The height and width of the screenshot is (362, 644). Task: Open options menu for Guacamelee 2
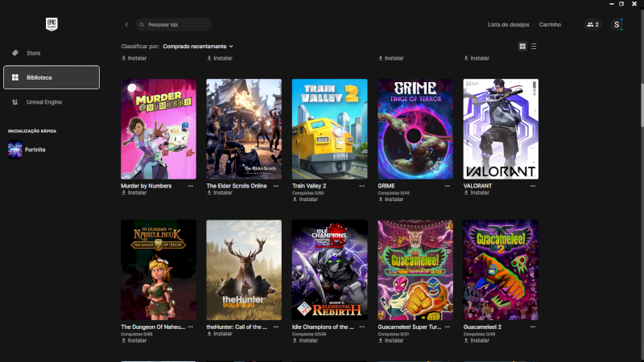pyautogui.click(x=533, y=327)
